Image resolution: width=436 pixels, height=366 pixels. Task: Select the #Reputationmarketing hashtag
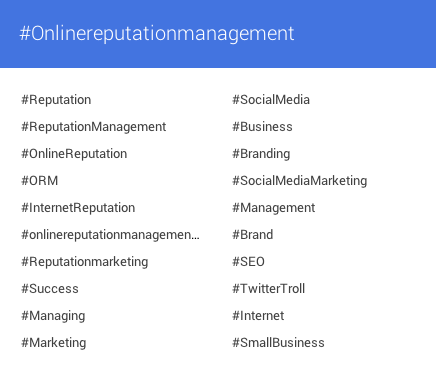[85, 262]
